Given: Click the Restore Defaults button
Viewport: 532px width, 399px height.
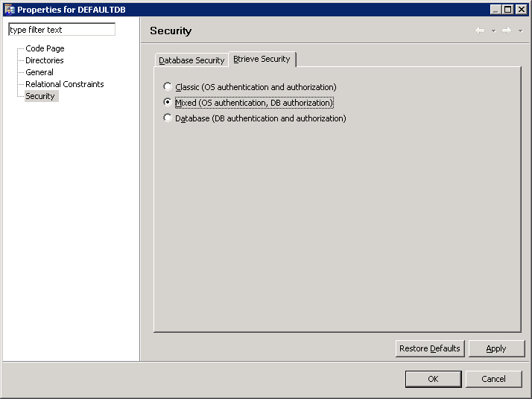Looking at the screenshot, I should pyautogui.click(x=430, y=348).
